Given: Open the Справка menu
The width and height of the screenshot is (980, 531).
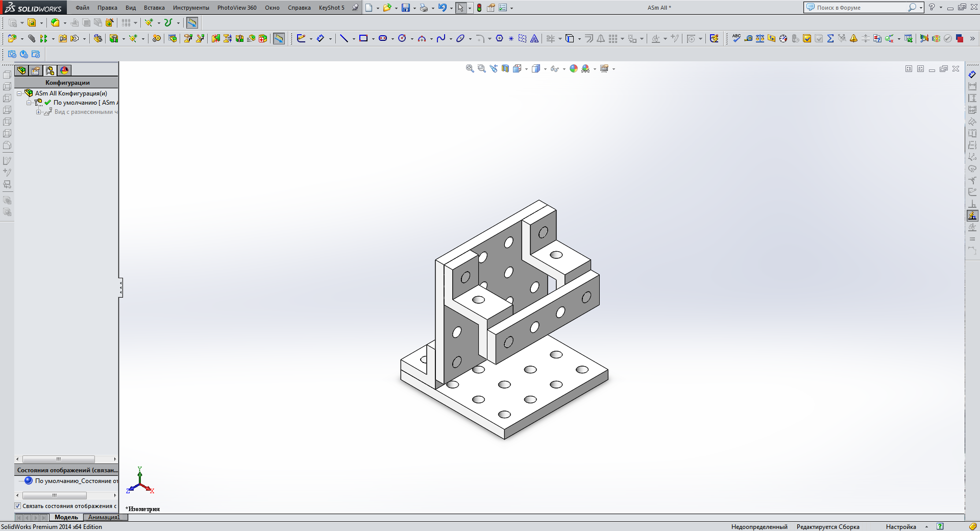Looking at the screenshot, I should pyautogui.click(x=299, y=8).
